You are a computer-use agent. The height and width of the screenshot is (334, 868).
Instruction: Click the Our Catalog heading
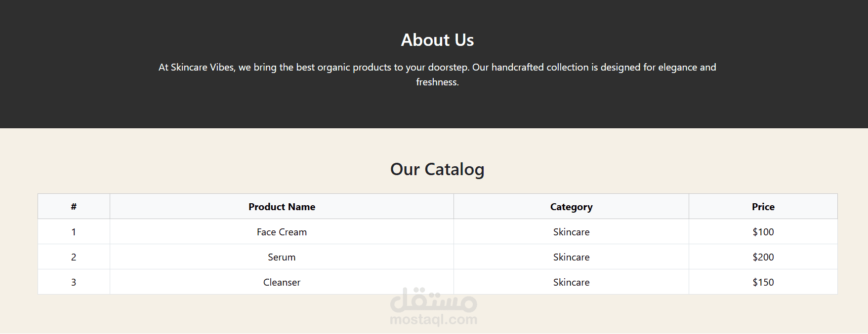pyautogui.click(x=437, y=169)
